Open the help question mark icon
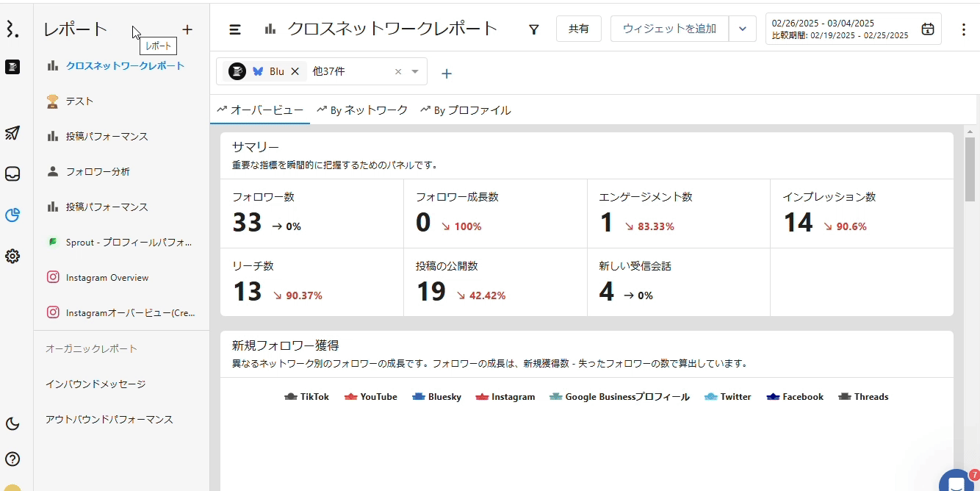980x491 pixels. click(x=12, y=459)
